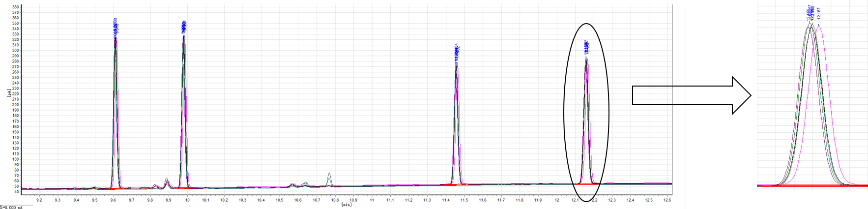The image size is (868, 209).
Task: Click the 9.2 tick on the x-axis
Action: tap(39, 200)
